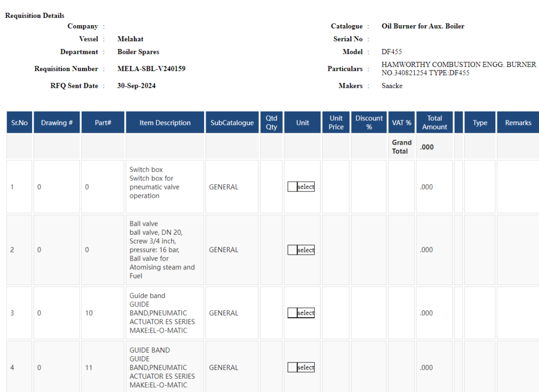Focus Qtd Qty field for Switch box row

coord(271,187)
